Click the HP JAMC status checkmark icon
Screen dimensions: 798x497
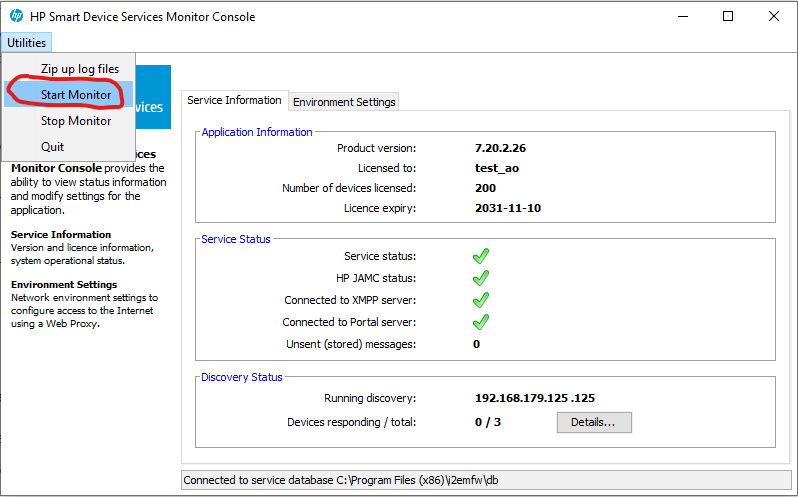click(480, 278)
